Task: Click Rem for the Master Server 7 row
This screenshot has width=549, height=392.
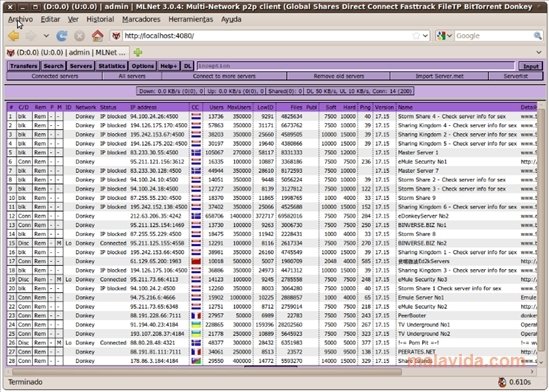Action: pos(40,171)
